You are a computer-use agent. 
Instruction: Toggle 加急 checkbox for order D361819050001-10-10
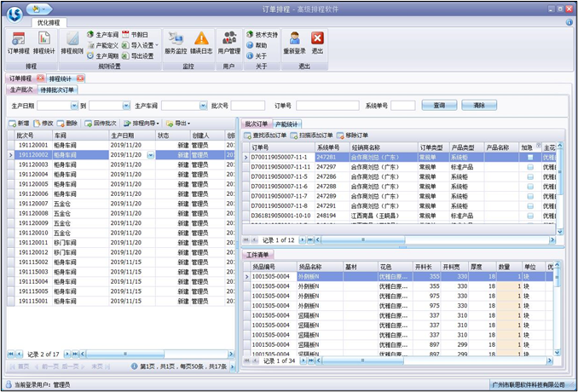[529, 216]
